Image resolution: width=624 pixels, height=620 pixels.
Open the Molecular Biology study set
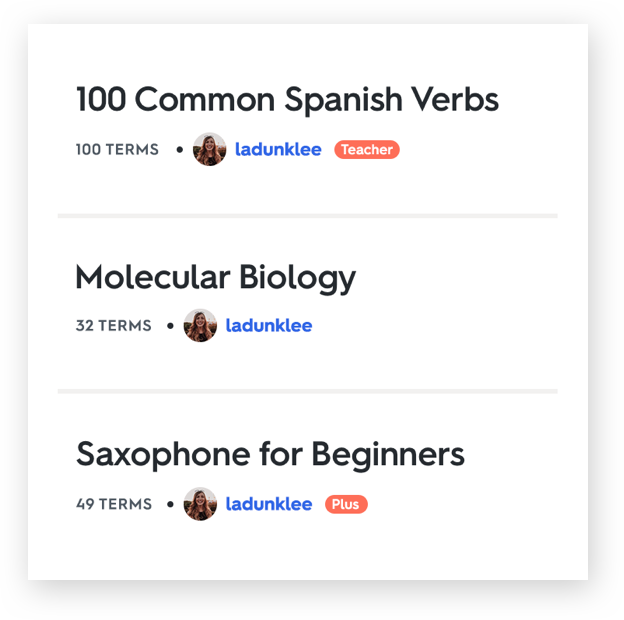(215, 277)
